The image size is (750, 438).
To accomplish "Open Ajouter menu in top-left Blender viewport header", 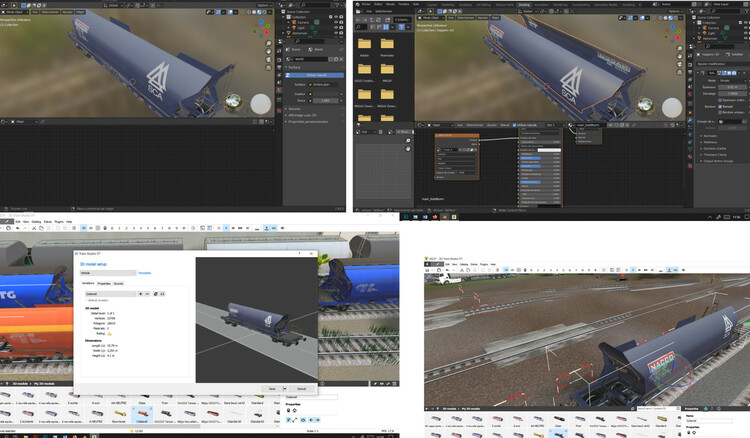I will point(67,11).
